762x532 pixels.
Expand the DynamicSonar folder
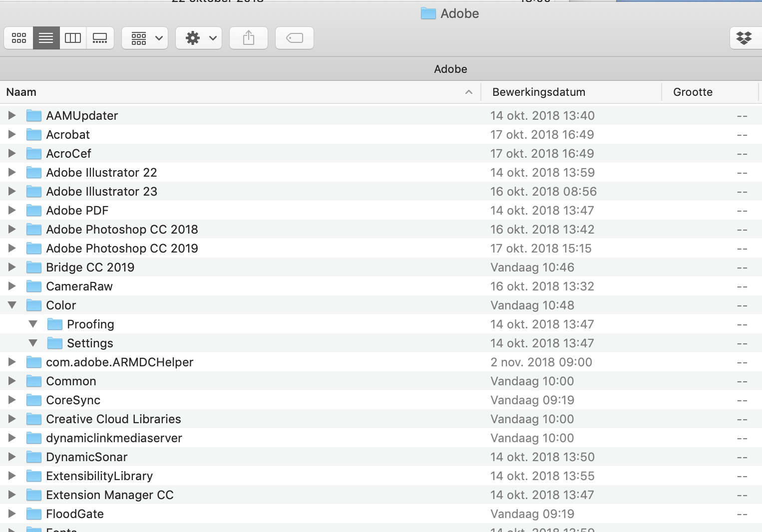[x=12, y=457]
